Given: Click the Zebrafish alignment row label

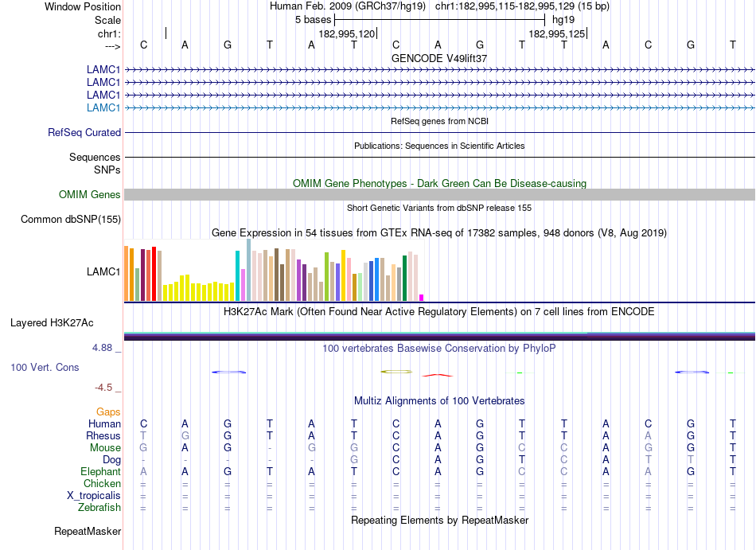Looking at the screenshot, I should pyautogui.click(x=99, y=508).
